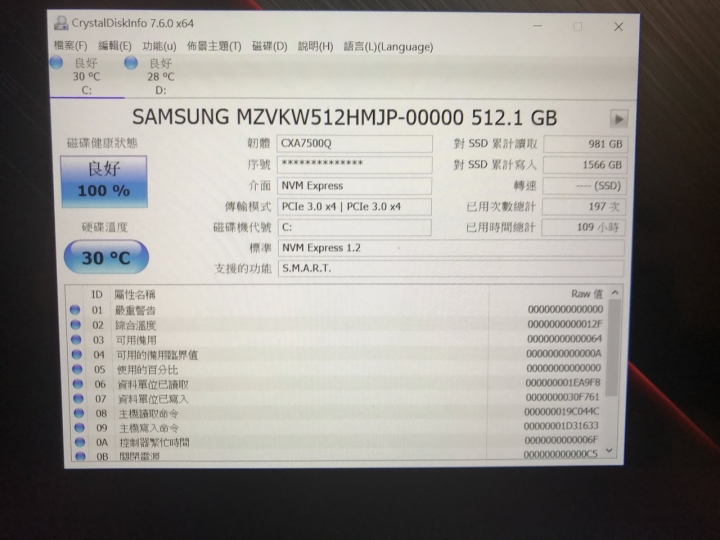Click status dot of attribute 07 資料單位已寫入

pos(79,399)
